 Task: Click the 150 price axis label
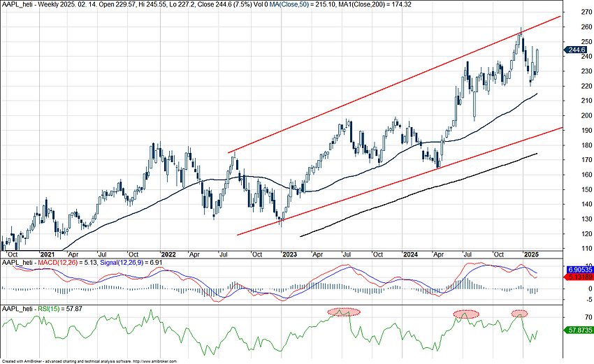click(586, 189)
